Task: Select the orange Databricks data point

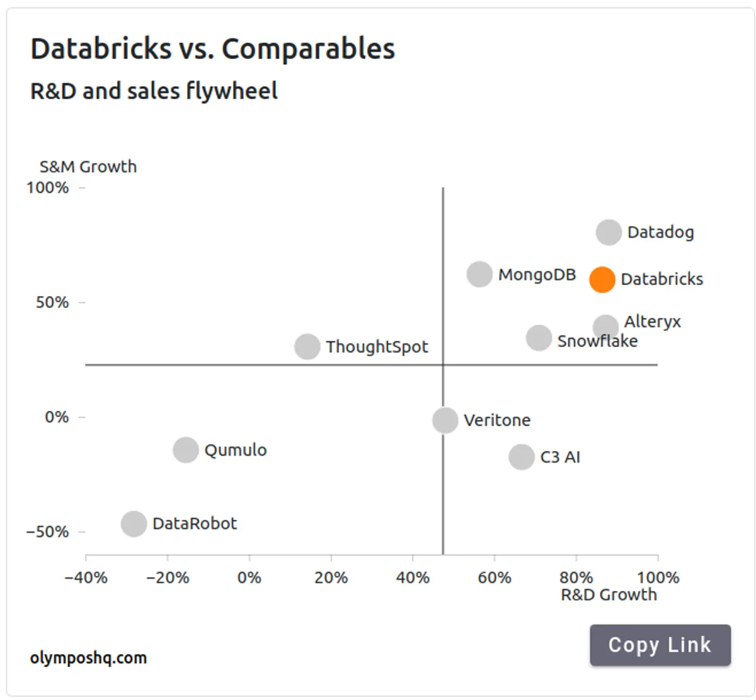Action: point(602,279)
